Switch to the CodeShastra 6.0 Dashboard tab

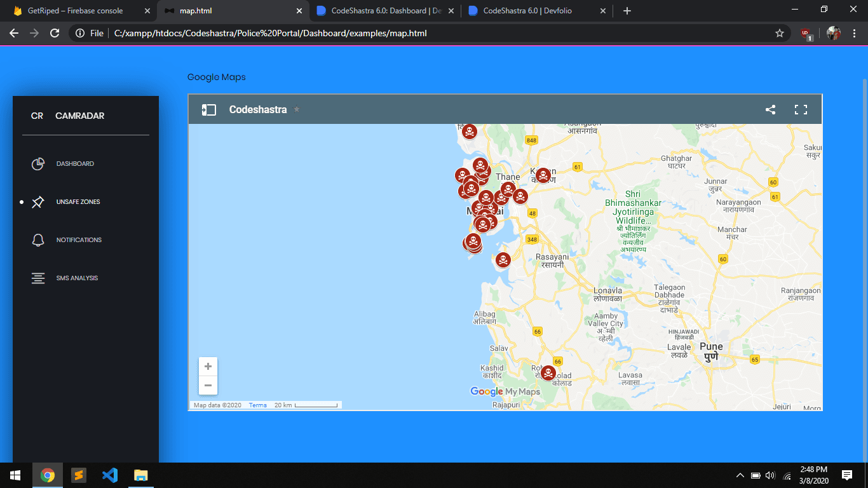pos(385,11)
